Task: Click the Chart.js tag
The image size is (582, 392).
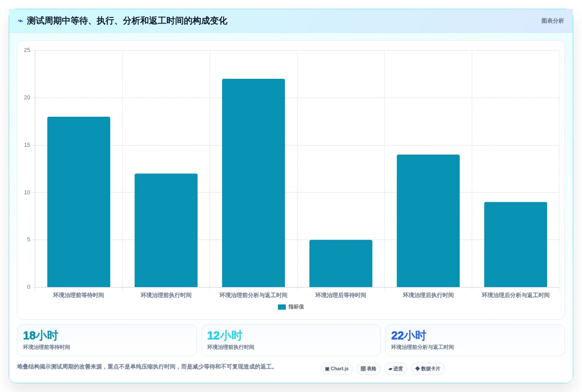Action: tap(337, 369)
